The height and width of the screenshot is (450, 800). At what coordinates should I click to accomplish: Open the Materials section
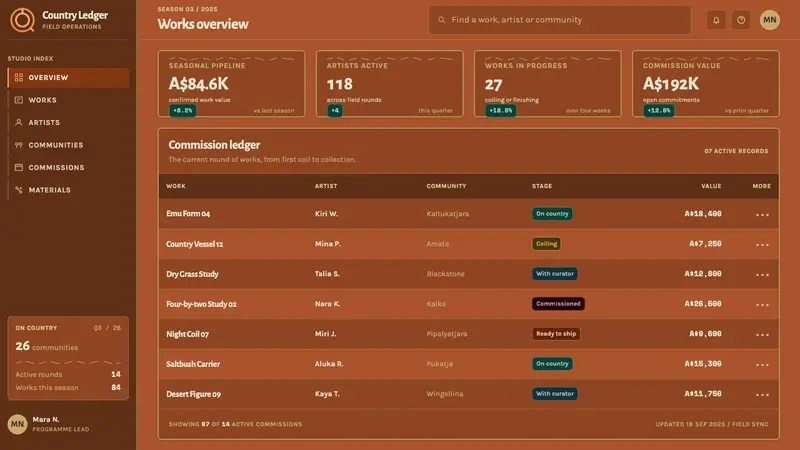coord(68,190)
